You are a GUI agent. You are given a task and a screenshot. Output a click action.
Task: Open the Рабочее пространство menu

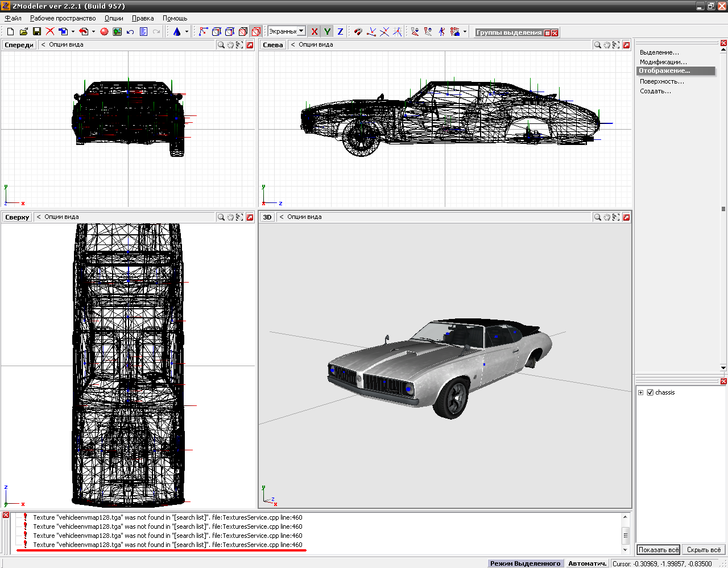63,18
